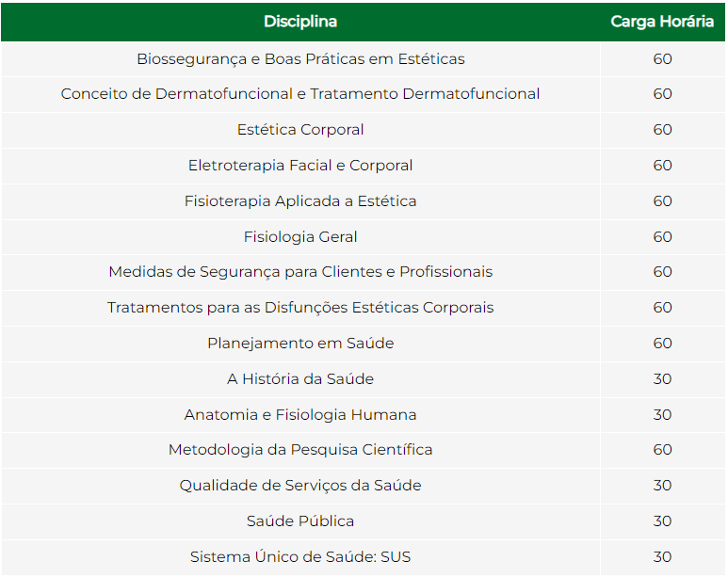Click Eletroterapia Facial e Corporal text
Image resolution: width=728 pixels, height=577 pixels.
point(300,166)
